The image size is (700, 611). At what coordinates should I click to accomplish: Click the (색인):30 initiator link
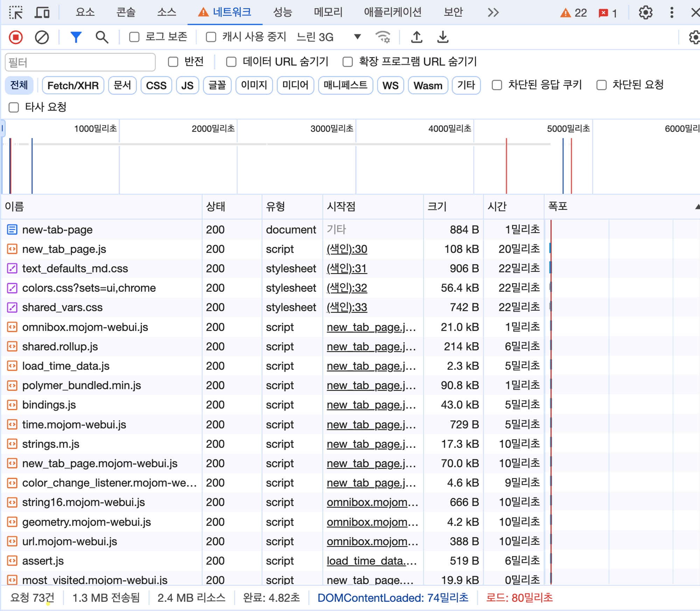[346, 249]
